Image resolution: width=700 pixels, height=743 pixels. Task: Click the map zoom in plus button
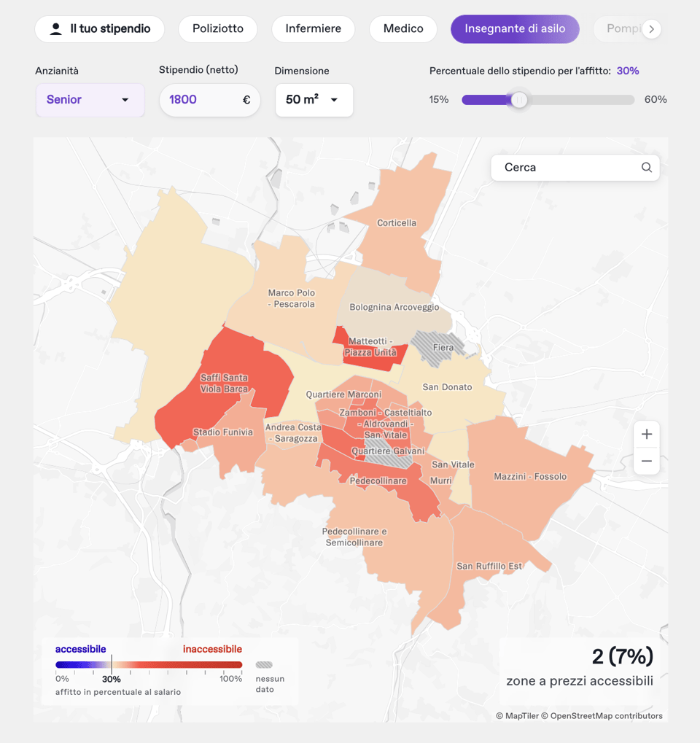(x=646, y=435)
